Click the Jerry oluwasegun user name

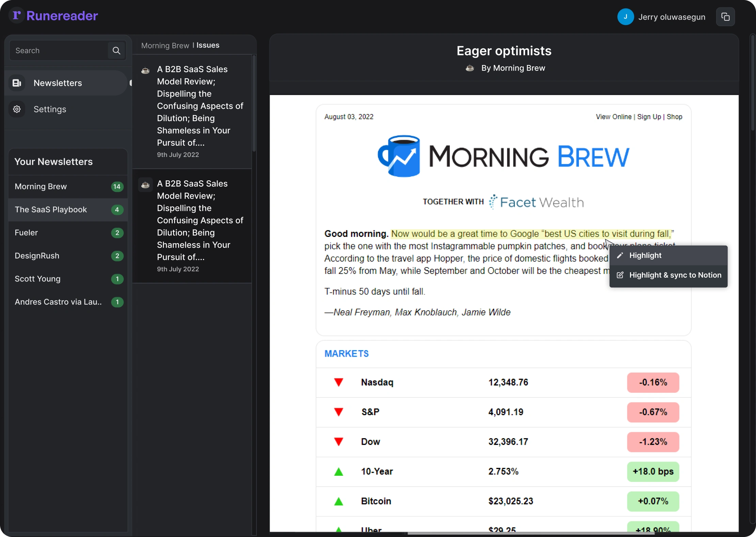point(672,17)
